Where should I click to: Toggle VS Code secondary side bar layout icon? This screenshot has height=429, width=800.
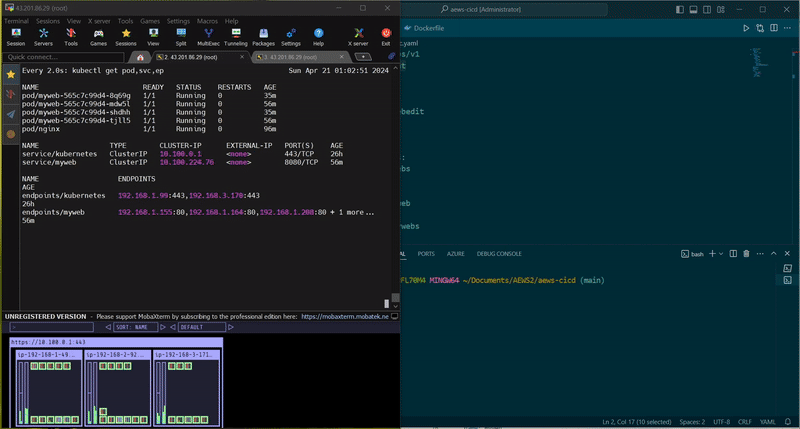(707, 9)
